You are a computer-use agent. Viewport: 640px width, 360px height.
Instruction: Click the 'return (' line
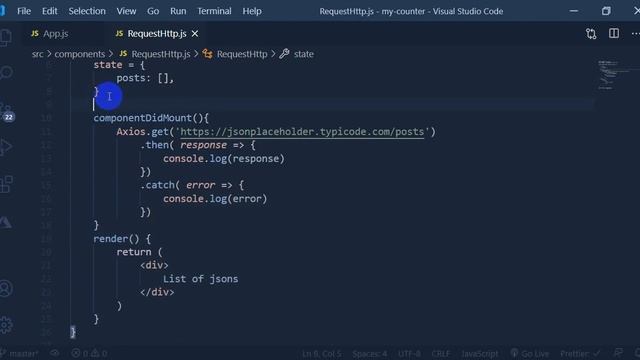(139, 252)
